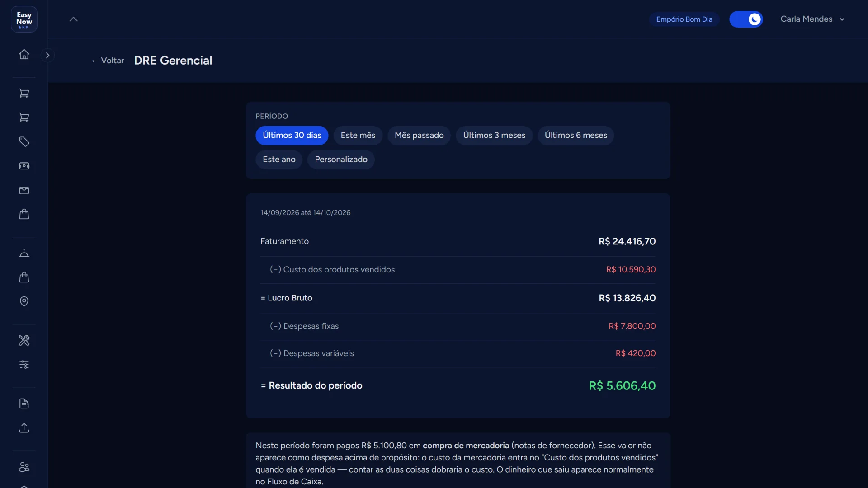The height and width of the screenshot is (488, 868).
Task: Choose the Este ano period
Action: pyautogui.click(x=279, y=160)
